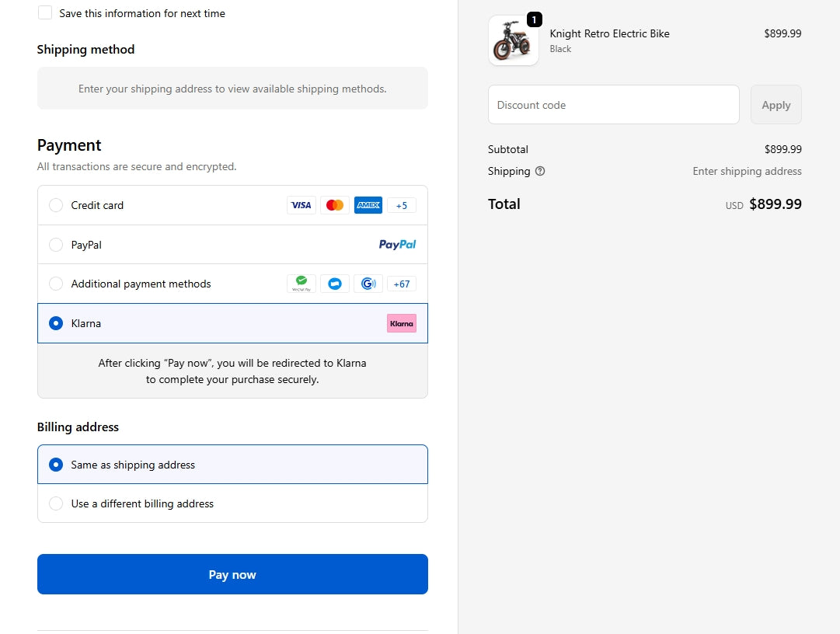
Task: Click the WeChat Pay icon
Action: (301, 284)
